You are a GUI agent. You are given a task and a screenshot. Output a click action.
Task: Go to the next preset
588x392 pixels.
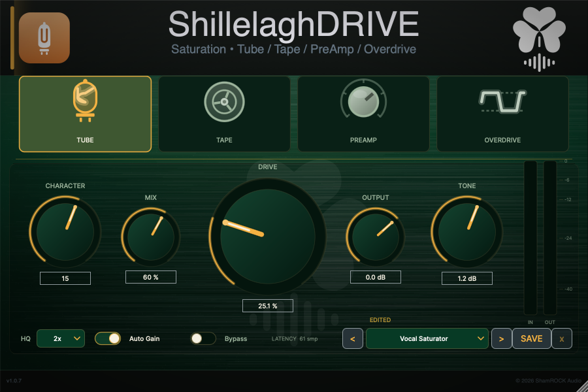click(501, 338)
